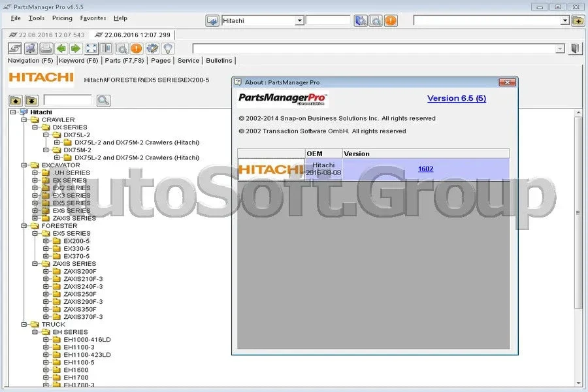Screen dimensions: 588x392
Task: Go back with the green left arrow
Action: pyautogui.click(x=61, y=48)
